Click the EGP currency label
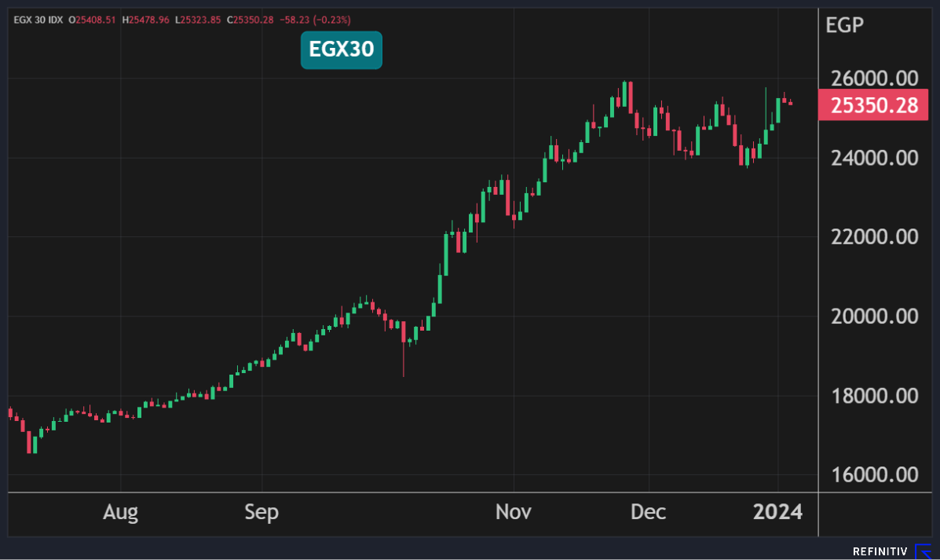The width and height of the screenshot is (940, 560). [x=845, y=25]
